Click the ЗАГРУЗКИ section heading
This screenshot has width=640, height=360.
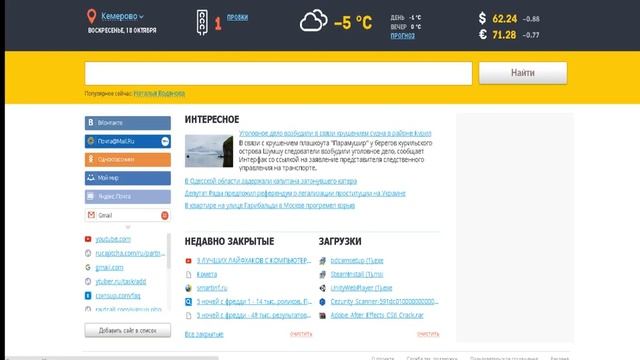coord(340,241)
